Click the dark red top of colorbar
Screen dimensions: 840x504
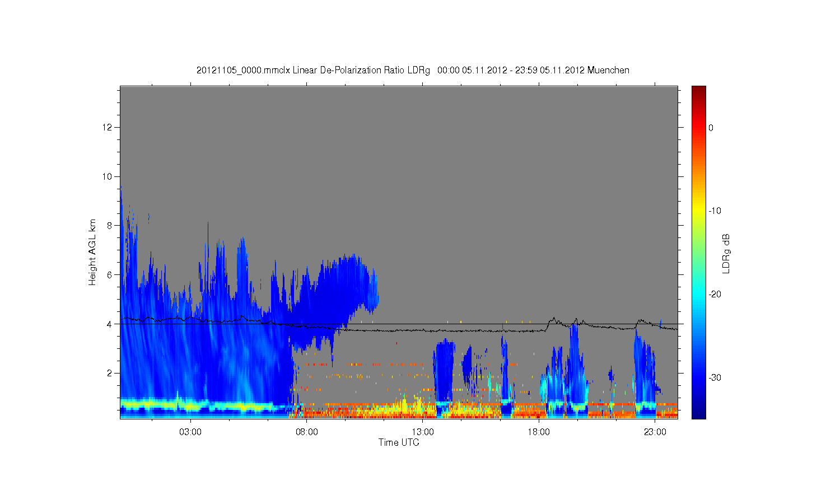tap(699, 90)
